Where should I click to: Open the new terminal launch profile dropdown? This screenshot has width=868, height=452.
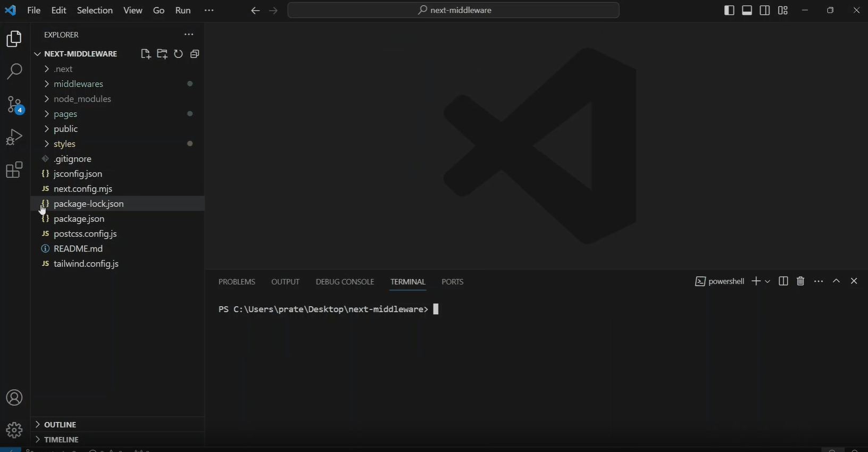click(767, 281)
